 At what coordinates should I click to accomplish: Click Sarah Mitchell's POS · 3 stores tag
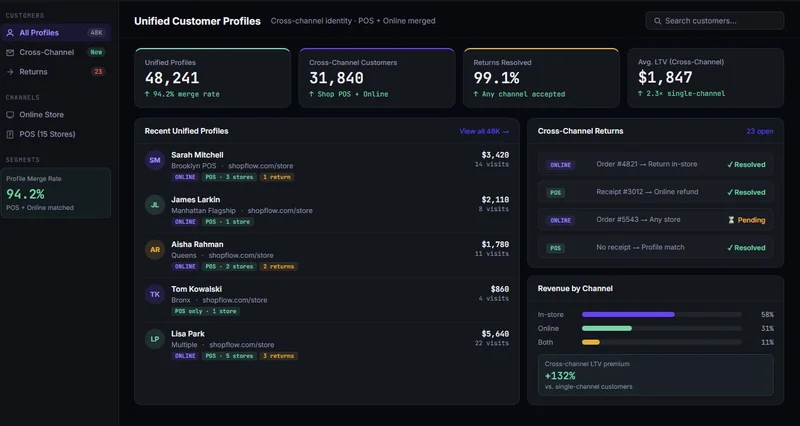pos(229,177)
